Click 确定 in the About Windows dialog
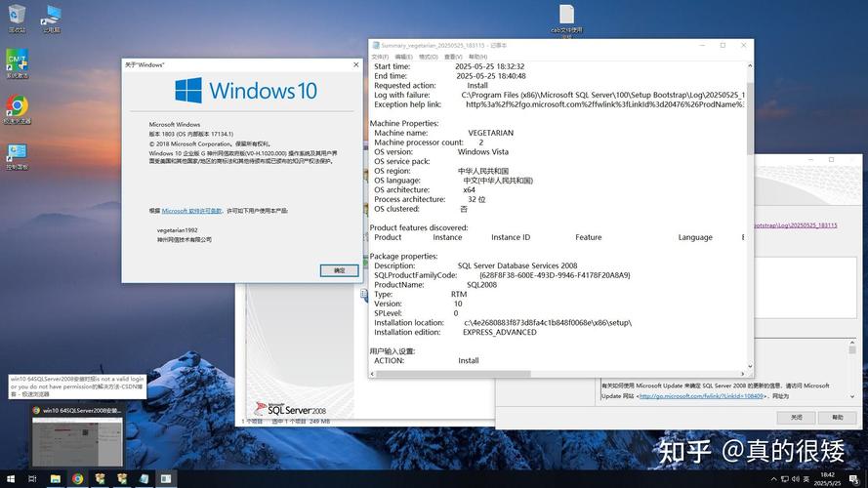 (339, 270)
